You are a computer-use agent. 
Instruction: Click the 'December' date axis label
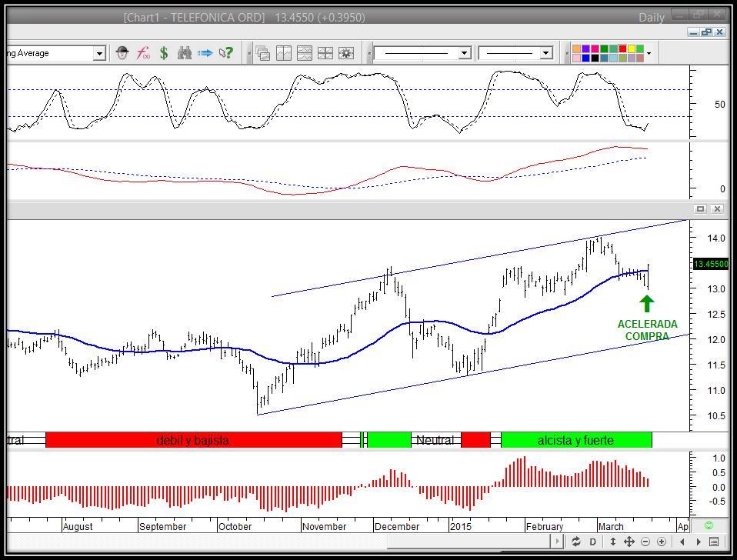pyautogui.click(x=397, y=527)
